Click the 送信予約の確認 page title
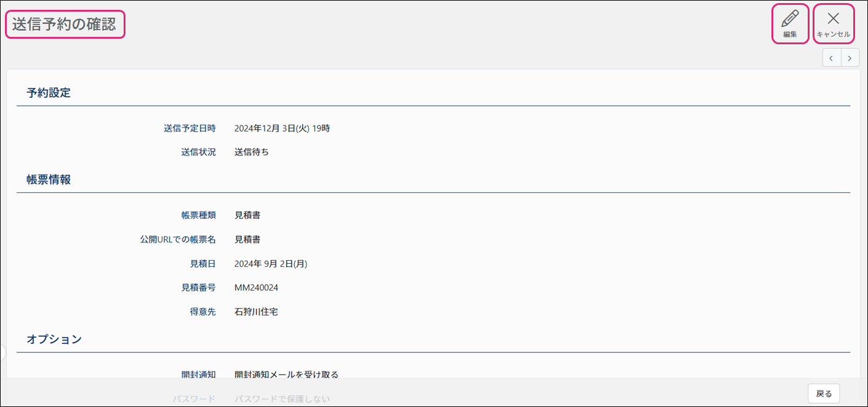The width and height of the screenshot is (868, 407). pyautogui.click(x=65, y=25)
